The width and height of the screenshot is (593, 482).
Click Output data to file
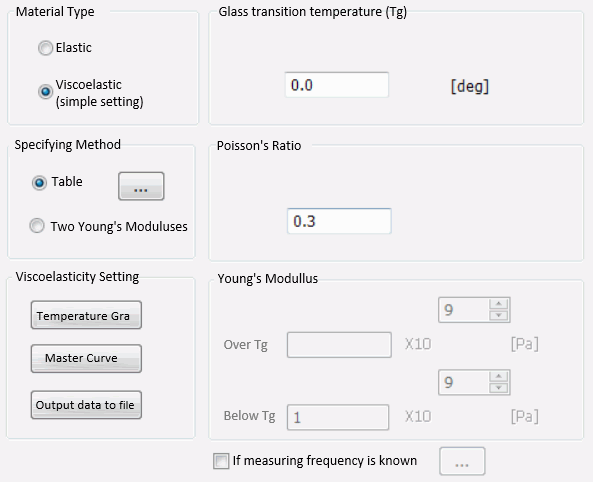(x=86, y=405)
